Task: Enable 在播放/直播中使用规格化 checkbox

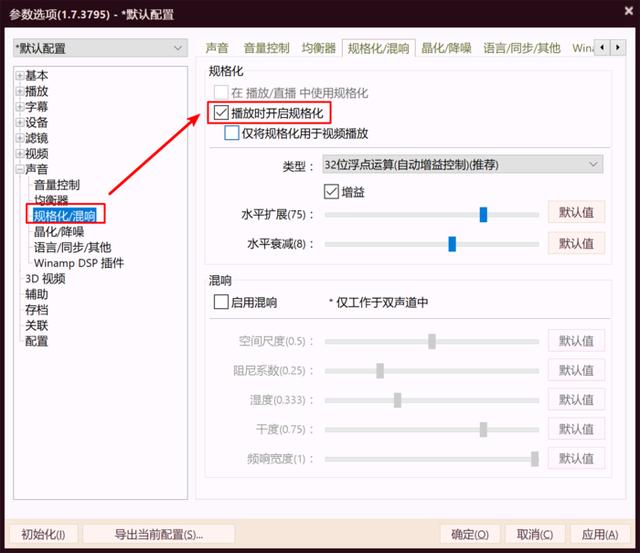Action: click(x=221, y=93)
